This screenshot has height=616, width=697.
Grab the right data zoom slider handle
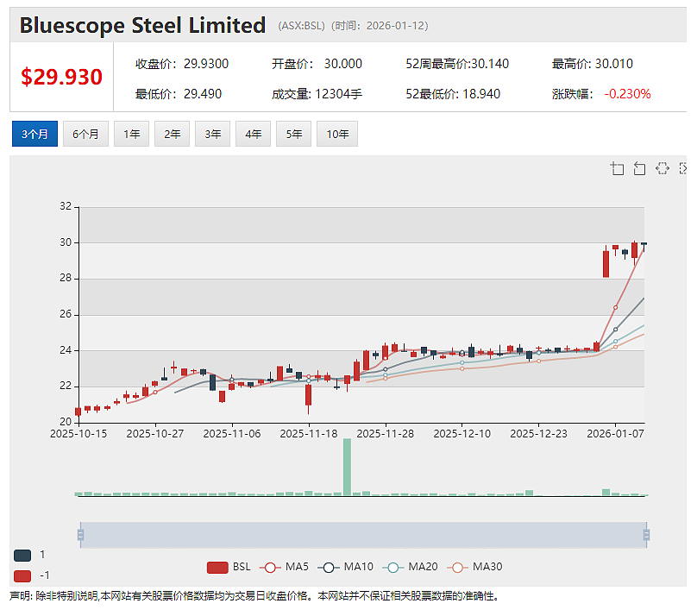[x=646, y=535]
